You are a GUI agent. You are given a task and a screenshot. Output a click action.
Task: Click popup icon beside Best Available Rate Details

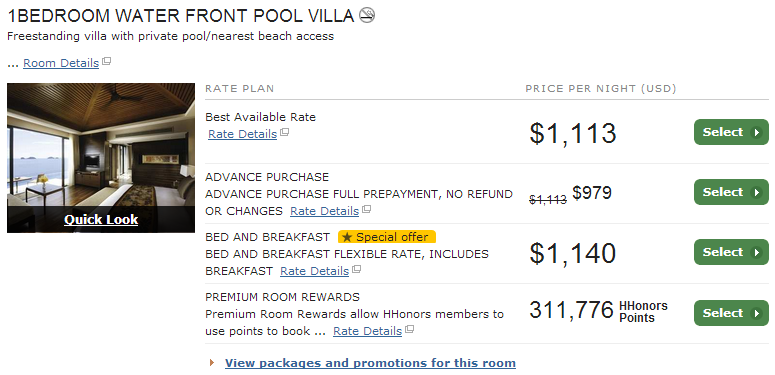(x=284, y=132)
